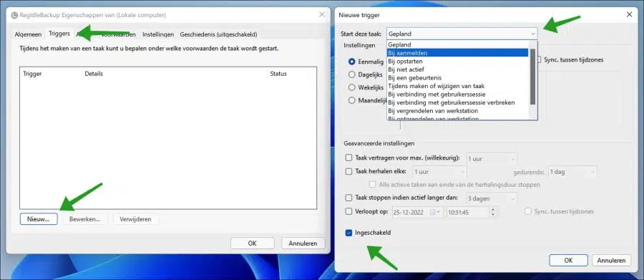The image size is (644, 280).
Task: Select the Triggers tab
Action: pos(59,34)
